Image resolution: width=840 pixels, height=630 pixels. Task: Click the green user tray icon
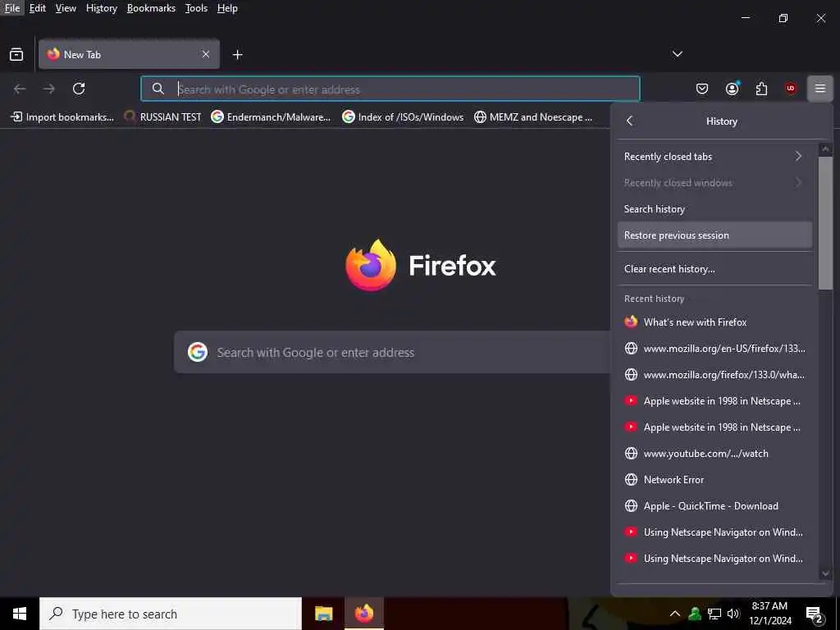[x=695, y=614]
